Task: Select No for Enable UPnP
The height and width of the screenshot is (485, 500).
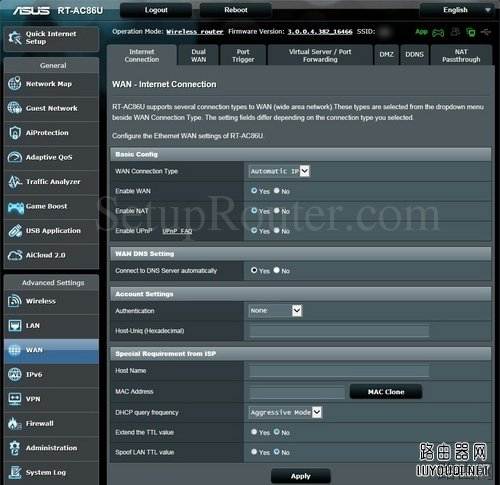Action: pyautogui.click(x=277, y=230)
